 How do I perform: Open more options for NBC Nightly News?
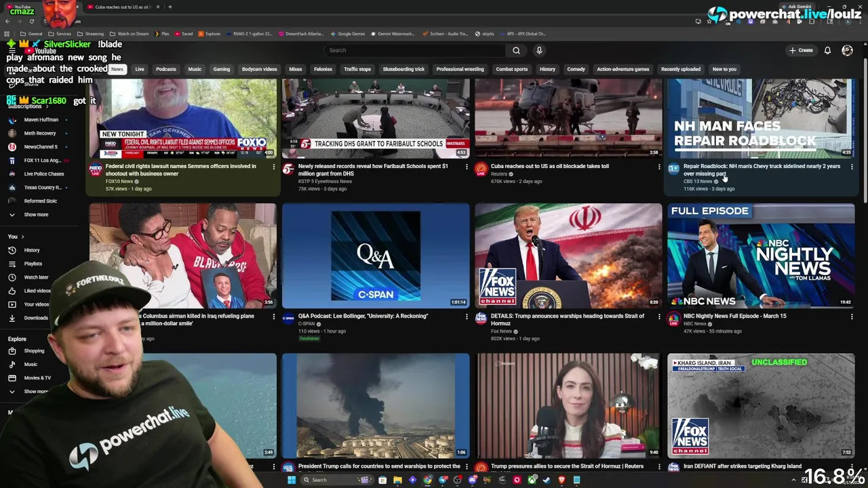click(x=852, y=317)
